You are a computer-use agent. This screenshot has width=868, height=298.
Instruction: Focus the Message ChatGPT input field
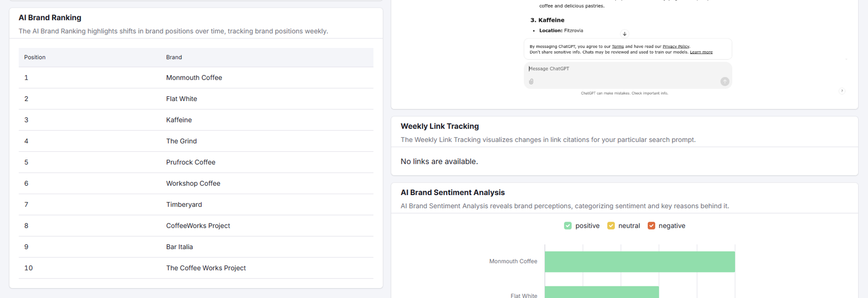point(624,69)
